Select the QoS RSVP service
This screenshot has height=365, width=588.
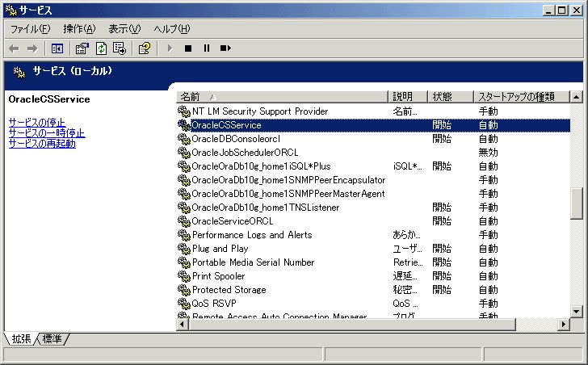[214, 304]
